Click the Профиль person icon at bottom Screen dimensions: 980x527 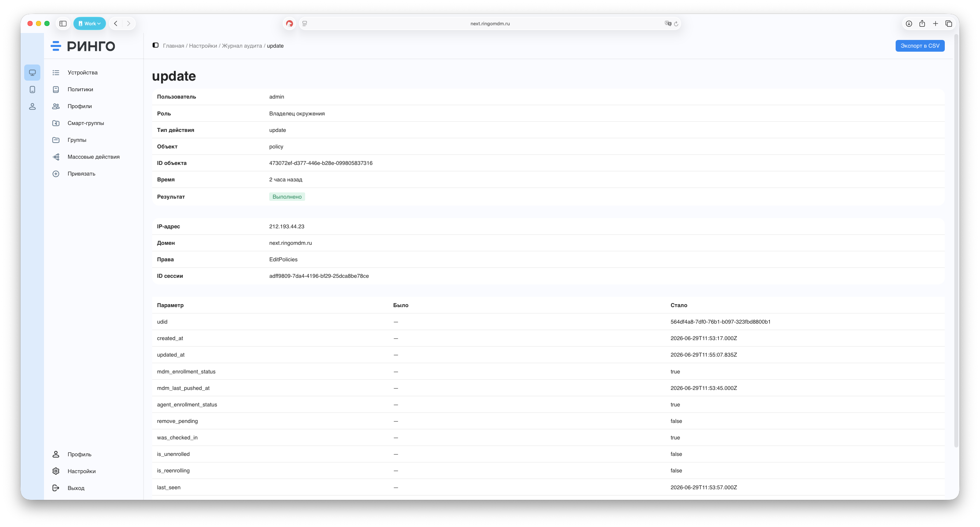click(56, 454)
